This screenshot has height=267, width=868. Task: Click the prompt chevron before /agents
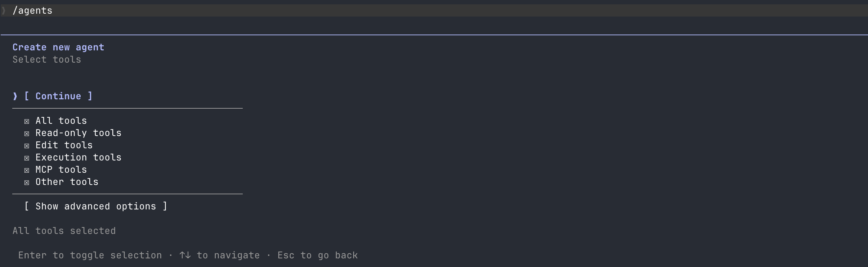[x=4, y=10]
